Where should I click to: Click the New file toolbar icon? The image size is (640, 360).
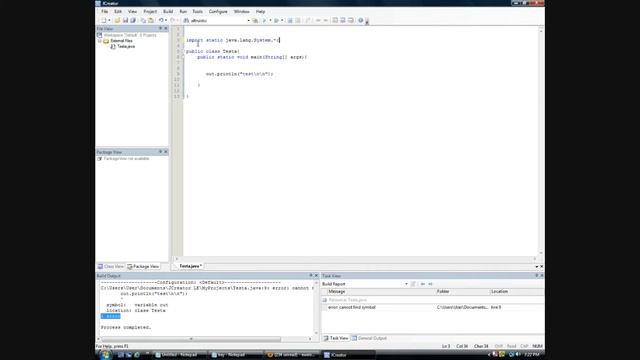(103, 20)
